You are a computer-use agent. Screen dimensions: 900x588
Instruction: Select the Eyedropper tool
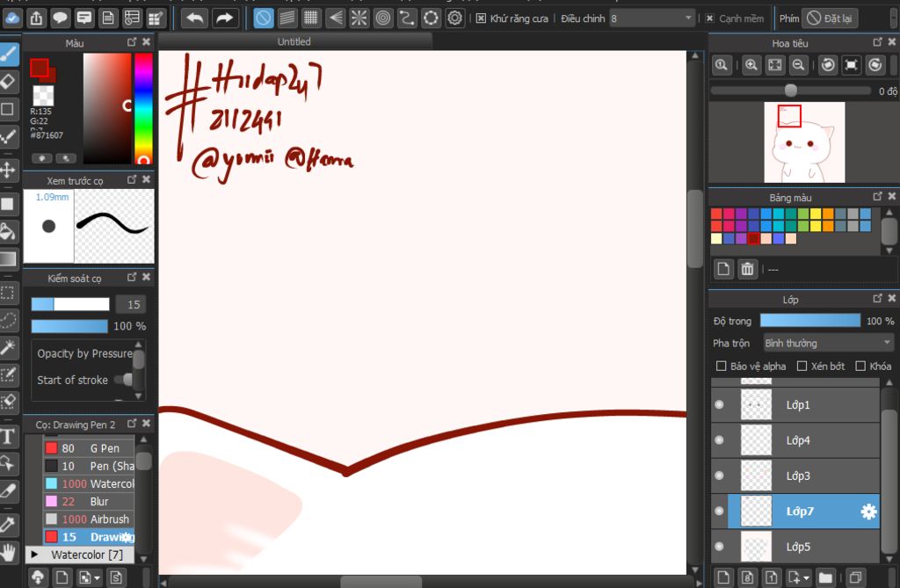tap(8, 524)
